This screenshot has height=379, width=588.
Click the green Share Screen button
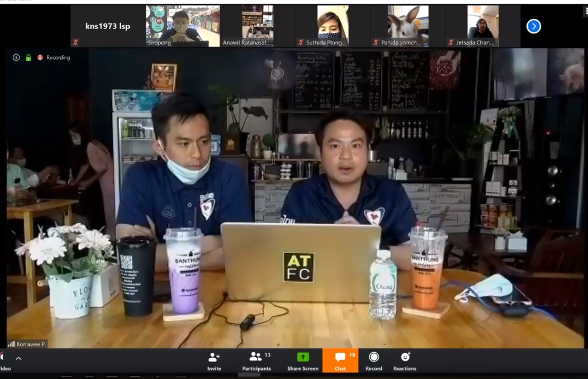click(303, 361)
